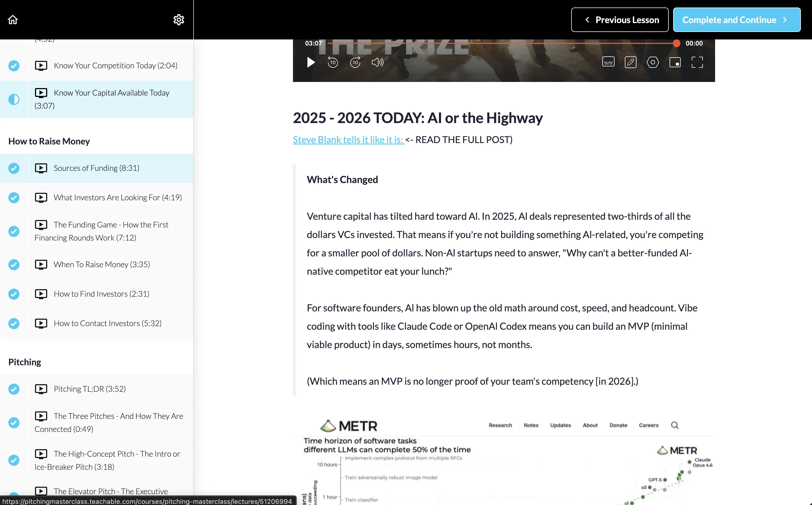Toggle completion for How to Find Investors
Viewport: 812px width, 505px height.
pos(14,294)
